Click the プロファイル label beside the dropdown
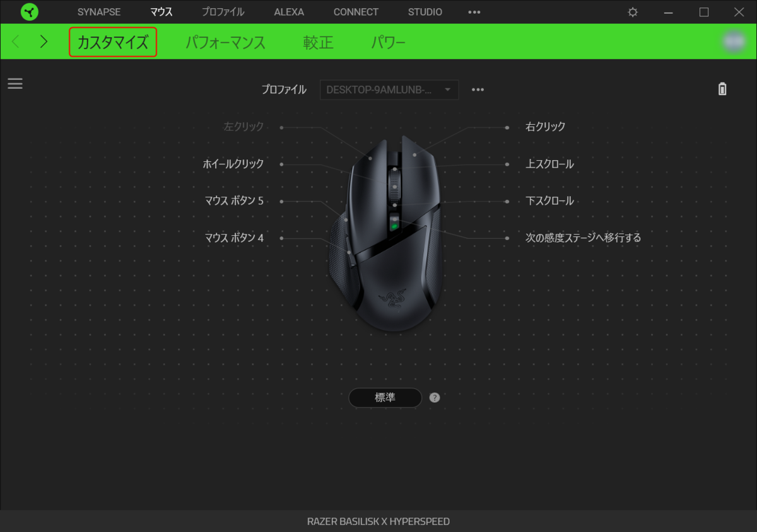Viewport: 757px width, 532px height. (284, 90)
